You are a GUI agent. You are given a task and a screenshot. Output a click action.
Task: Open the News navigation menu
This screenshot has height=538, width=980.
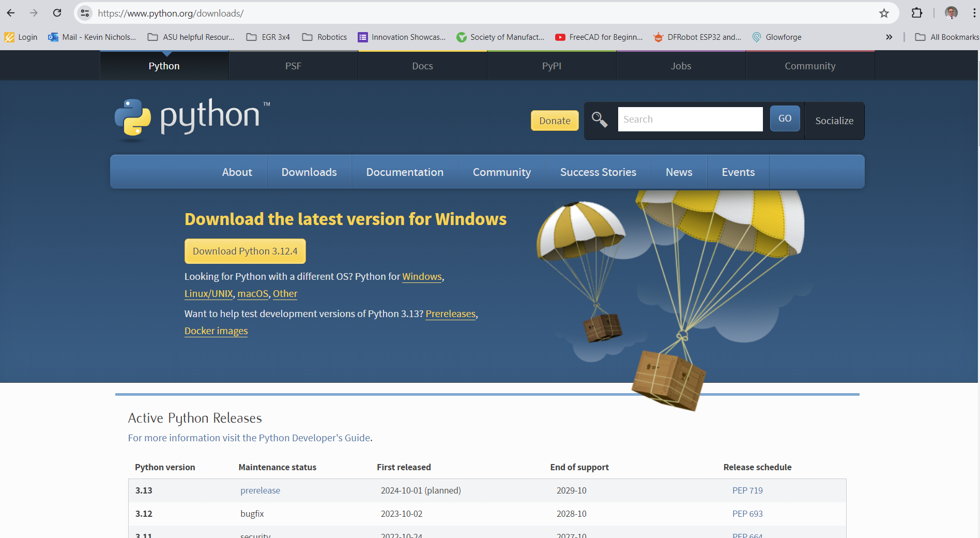tap(679, 172)
